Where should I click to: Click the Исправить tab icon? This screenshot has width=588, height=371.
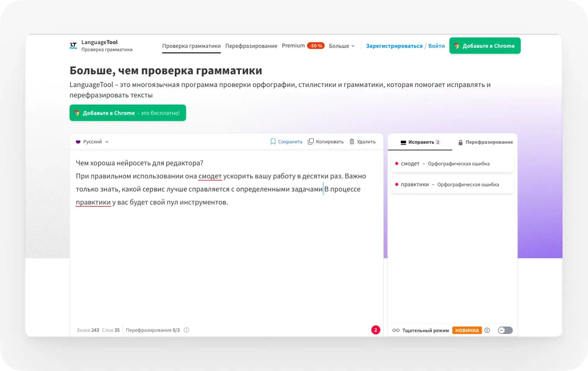coord(403,143)
